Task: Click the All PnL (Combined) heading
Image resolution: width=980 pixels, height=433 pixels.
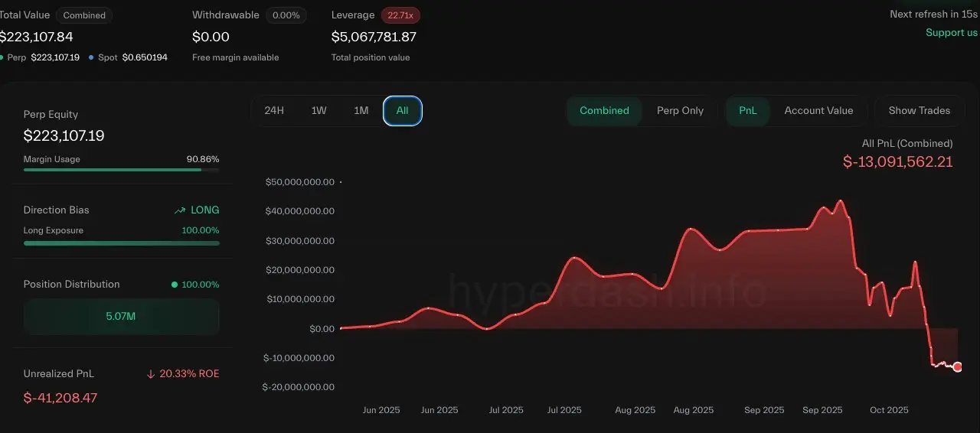Action: click(907, 143)
